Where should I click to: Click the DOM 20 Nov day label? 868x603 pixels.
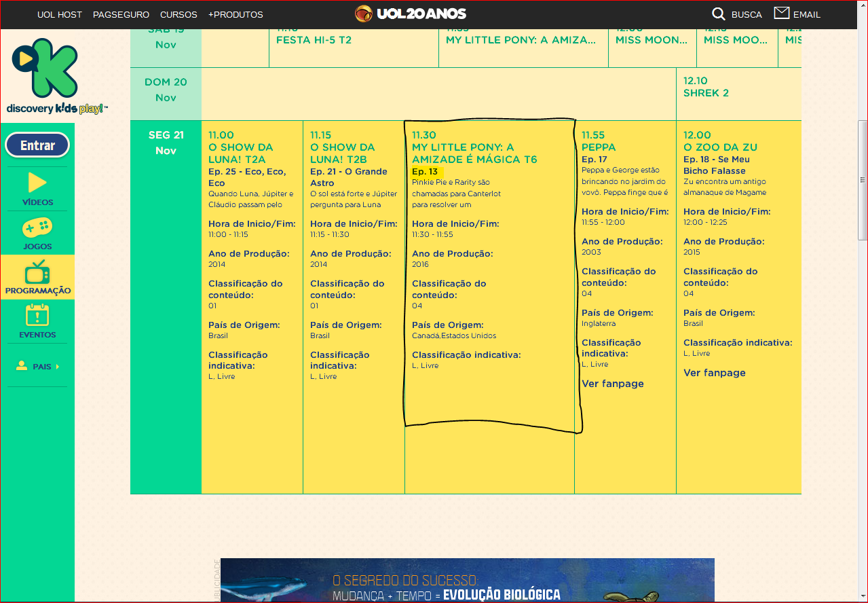(x=166, y=90)
